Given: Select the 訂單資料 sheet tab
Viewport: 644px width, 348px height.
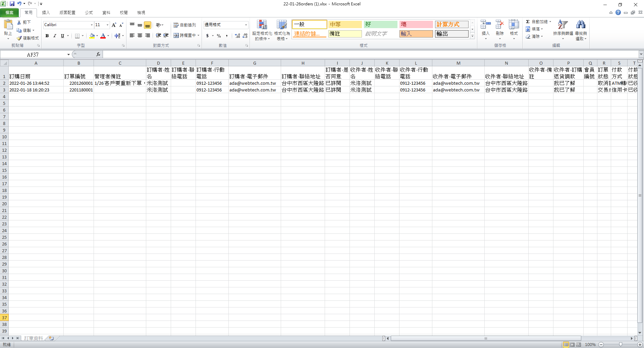Looking at the screenshot, I should [x=33, y=338].
